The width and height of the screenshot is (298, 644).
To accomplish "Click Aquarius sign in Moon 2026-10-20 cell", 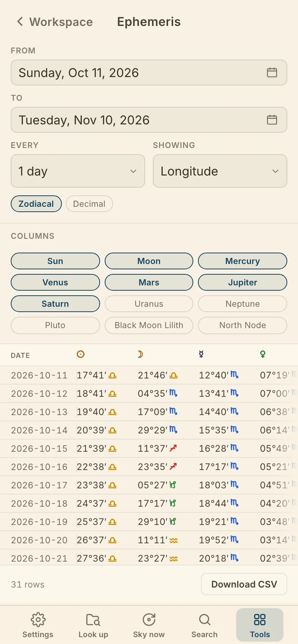I will tap(173, 540).
